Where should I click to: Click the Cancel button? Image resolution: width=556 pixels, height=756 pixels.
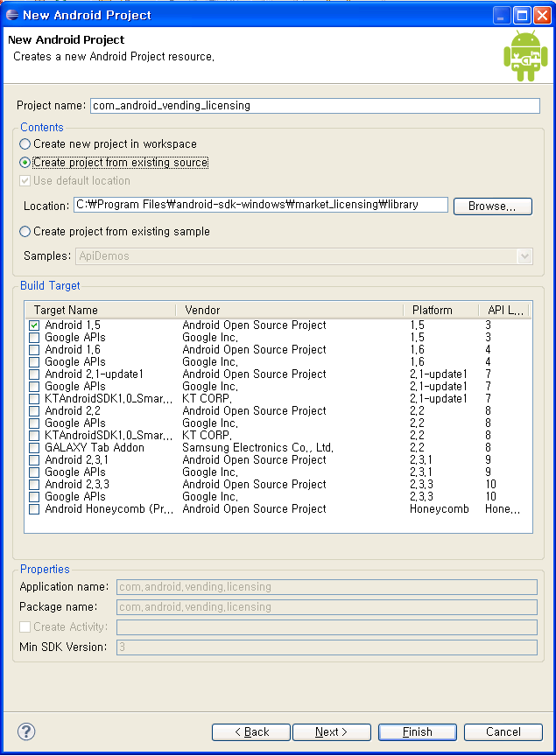point(503,731)
